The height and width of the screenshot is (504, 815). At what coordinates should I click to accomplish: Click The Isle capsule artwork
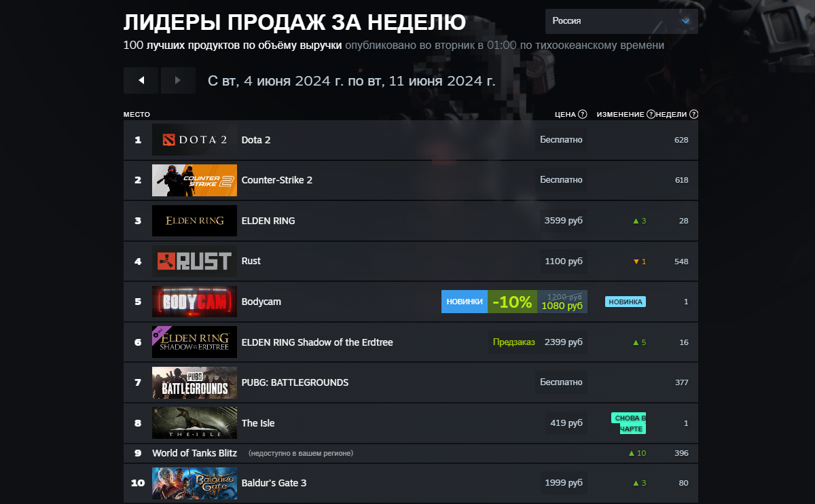194,422
